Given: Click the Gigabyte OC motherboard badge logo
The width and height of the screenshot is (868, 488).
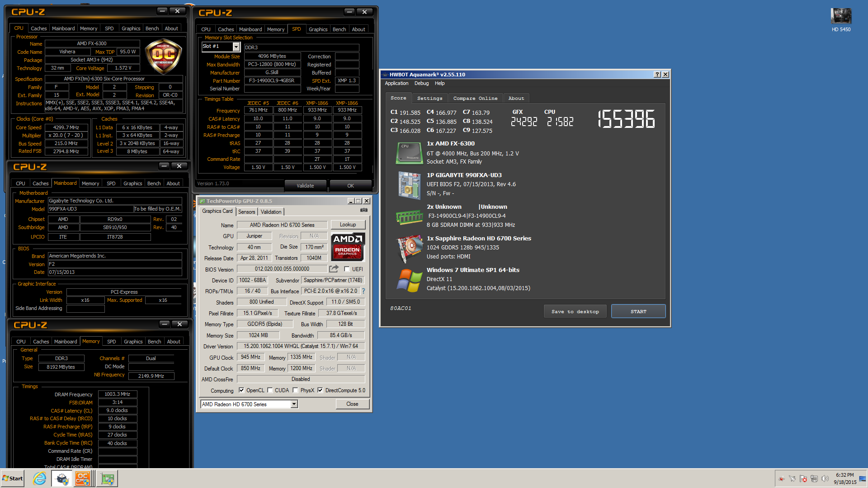Looking at the screenshot, I should pos(163,56).
